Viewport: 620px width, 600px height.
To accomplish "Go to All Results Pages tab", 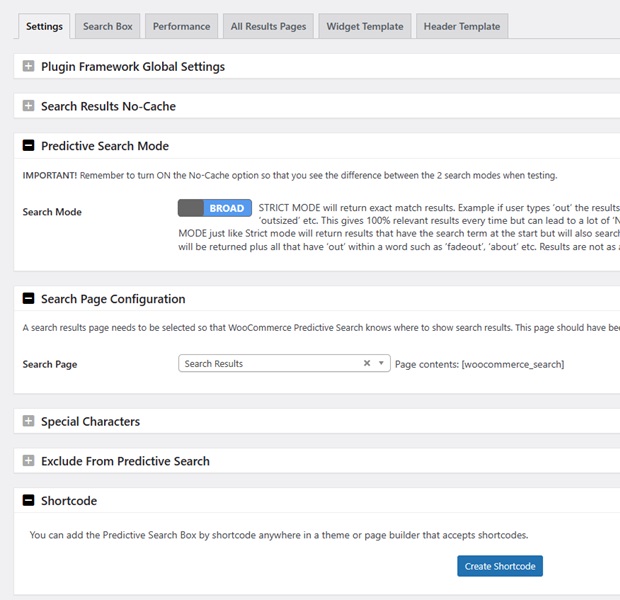I will click(268, 26).
